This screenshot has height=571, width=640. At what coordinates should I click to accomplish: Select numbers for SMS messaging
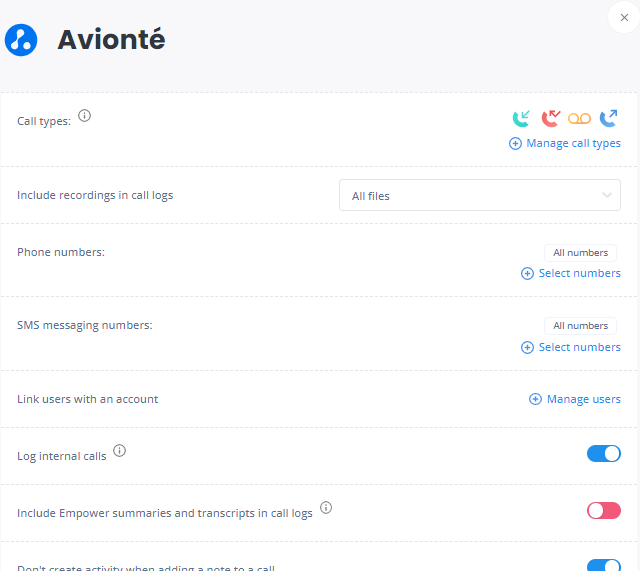[x=571, y=347]
